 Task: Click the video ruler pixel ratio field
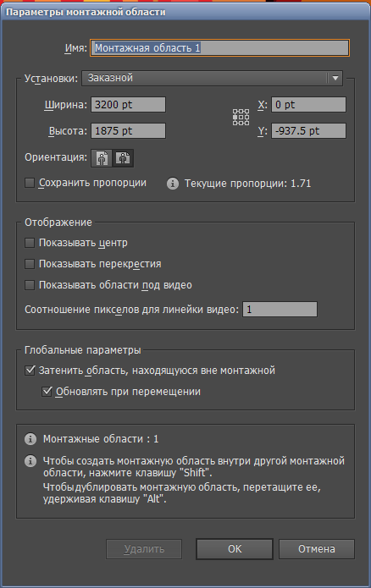(280, 310)
